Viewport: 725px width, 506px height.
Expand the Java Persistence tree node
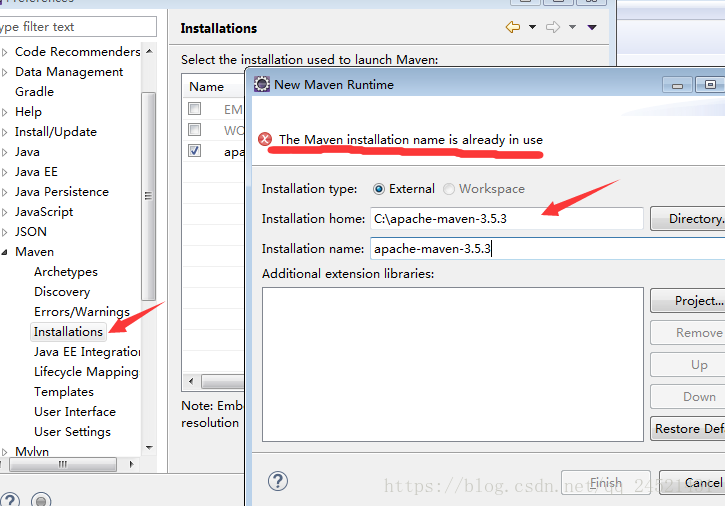(x=5, y=192)
